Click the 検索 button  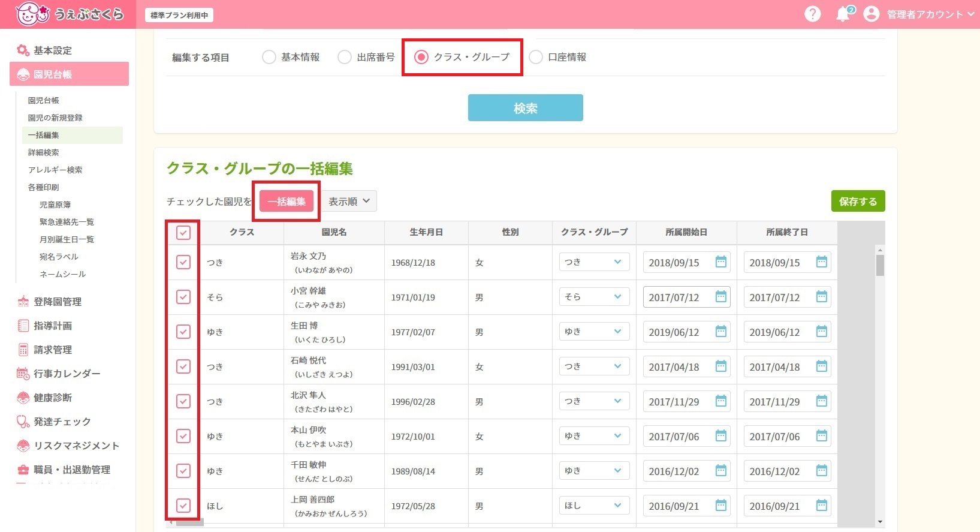tap(525, 108)
